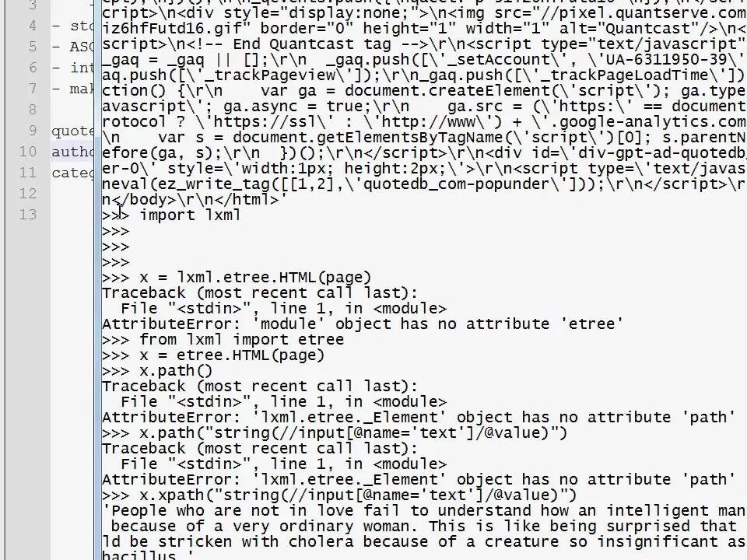This screenshot has height=560, width=747.
Task: Click line number 13 in the gutter
Action: click(28, 215)
